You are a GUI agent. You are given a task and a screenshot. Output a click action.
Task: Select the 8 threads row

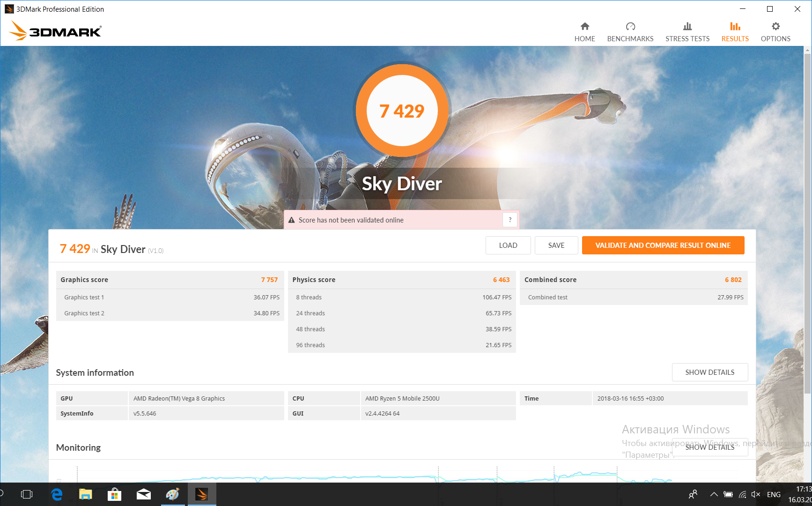pos(402,297)
